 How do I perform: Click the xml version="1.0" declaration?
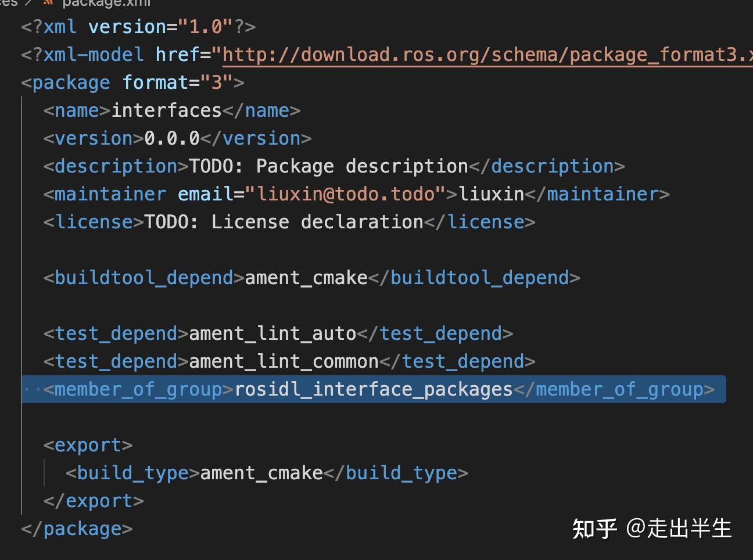(138, 27)
